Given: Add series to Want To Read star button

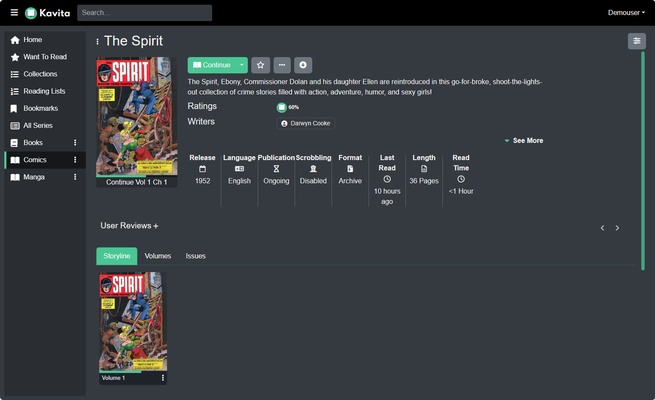Looking at the screenshot, I should click(x=260, y=65).
